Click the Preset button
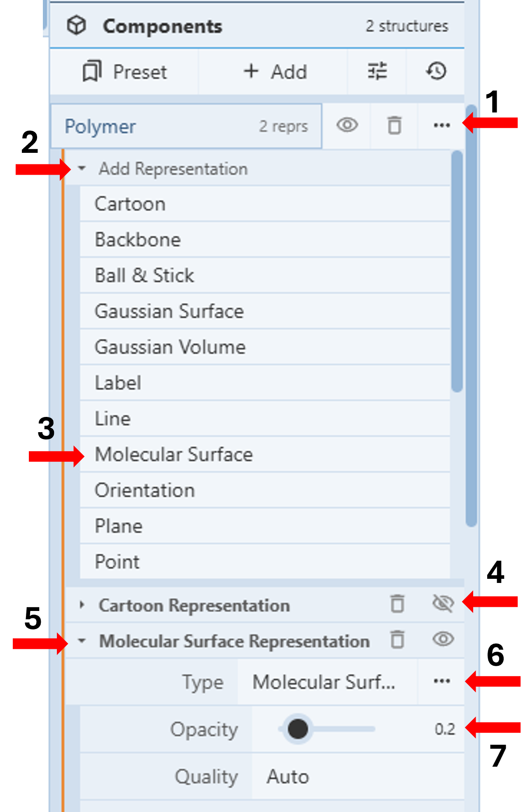This screenshot has width=528, height=812. [124, 72]
